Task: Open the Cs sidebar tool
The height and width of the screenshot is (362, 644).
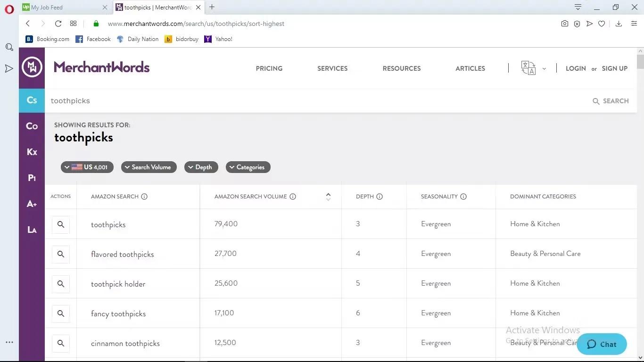Action: tap(32, 100)
